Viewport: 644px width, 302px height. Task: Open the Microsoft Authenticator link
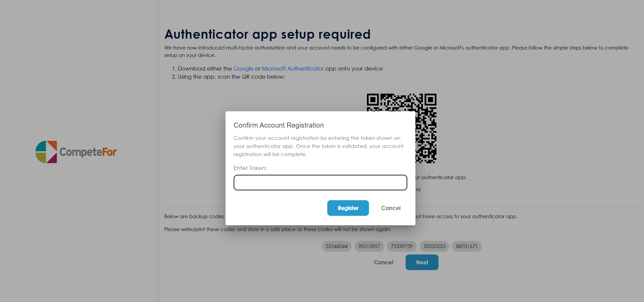pyautogui.click(x=293, y=69)
